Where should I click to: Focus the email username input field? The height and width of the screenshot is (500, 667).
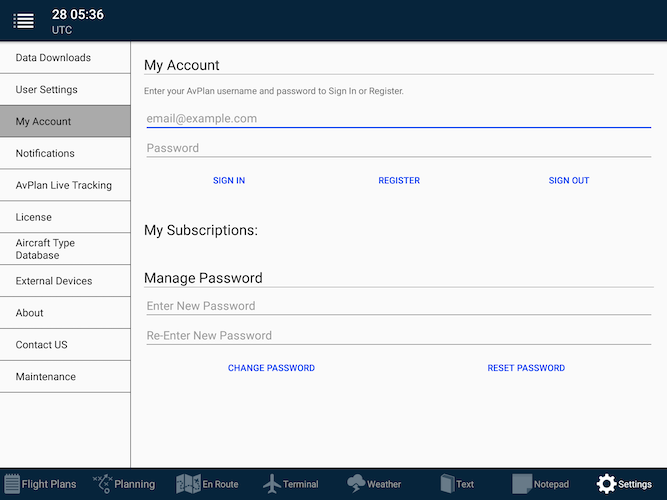pos(398,118)
